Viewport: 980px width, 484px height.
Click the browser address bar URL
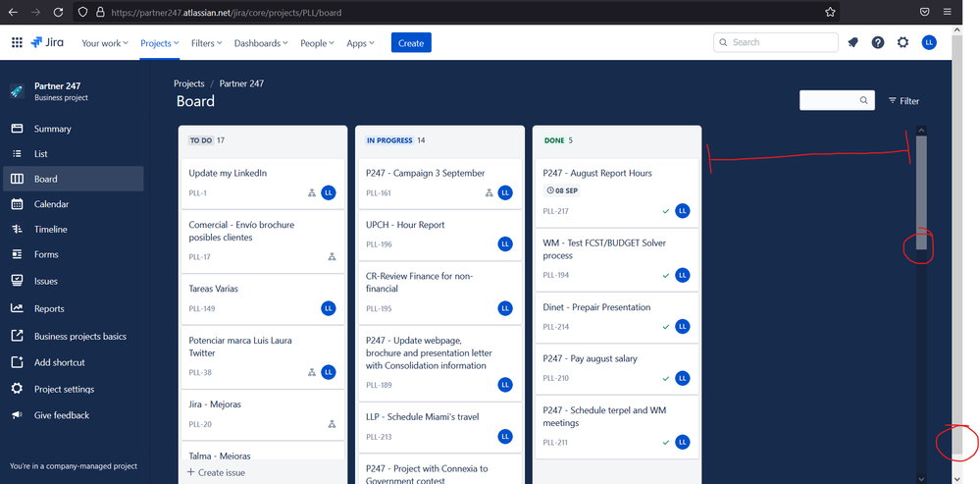227,12
